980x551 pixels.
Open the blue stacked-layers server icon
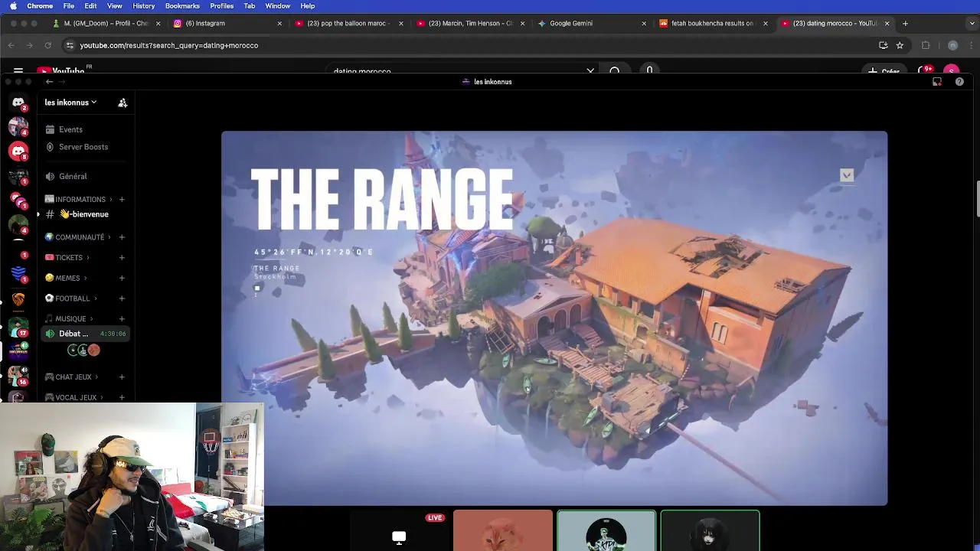18,274
